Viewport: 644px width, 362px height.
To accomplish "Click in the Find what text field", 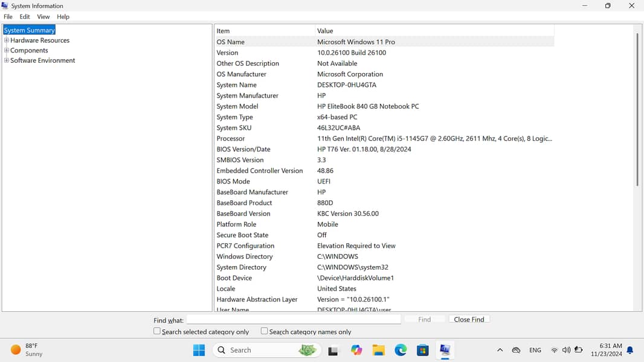I will point(293,319).
